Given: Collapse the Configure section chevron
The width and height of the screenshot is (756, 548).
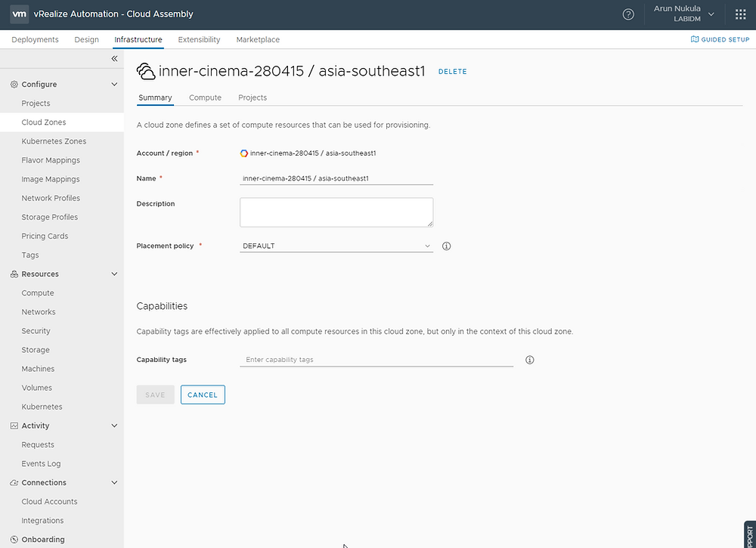Looking at the screenshot, I should tap(114, 85).
